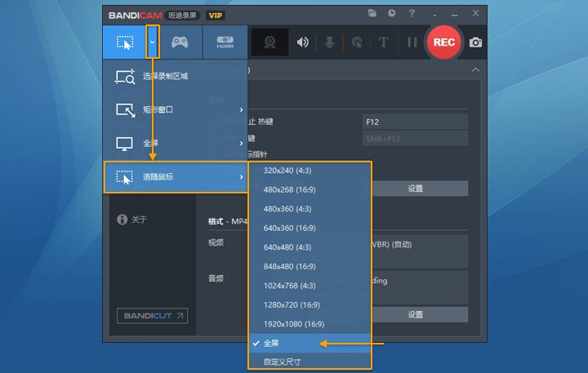This screenshot has height=373, width=588.
Task: Choose 640x360 (16:9) size
Action: 310,228
